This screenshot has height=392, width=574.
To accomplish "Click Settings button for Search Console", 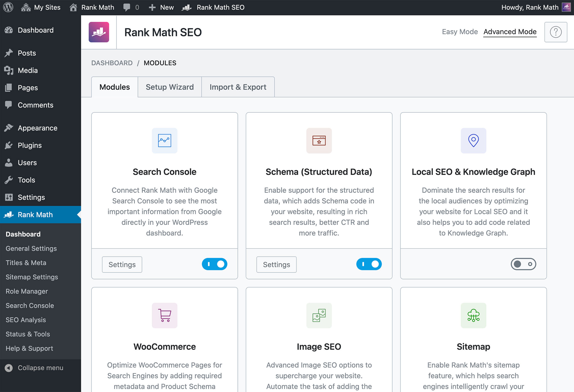I will click(123, 264).
